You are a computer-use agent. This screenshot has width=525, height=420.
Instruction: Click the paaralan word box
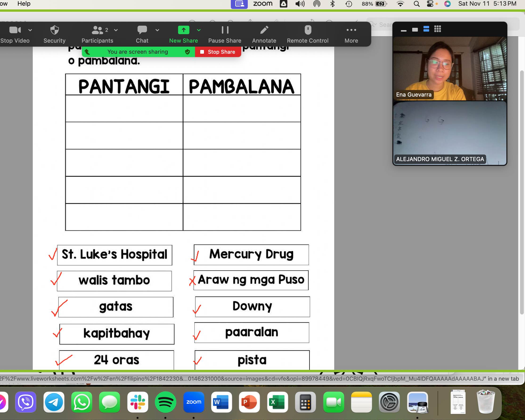pyautogui.click(x=252, y=333)
